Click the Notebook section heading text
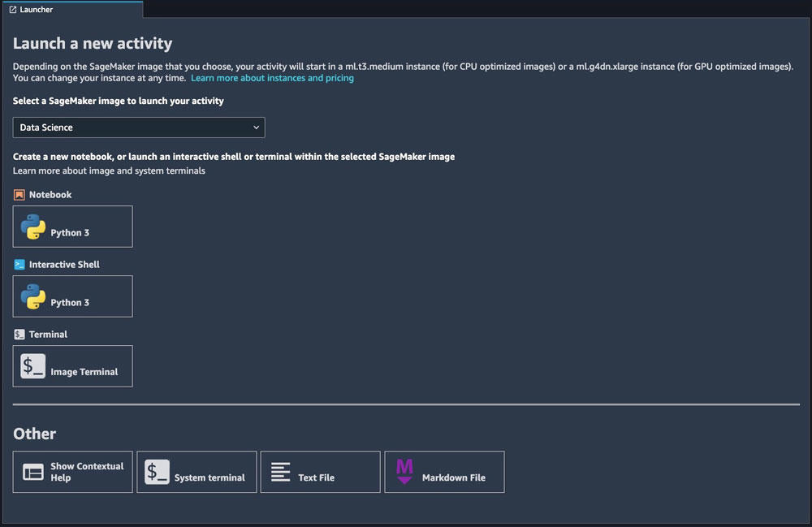This screenshot has height=527, width=812. point(50,195)
